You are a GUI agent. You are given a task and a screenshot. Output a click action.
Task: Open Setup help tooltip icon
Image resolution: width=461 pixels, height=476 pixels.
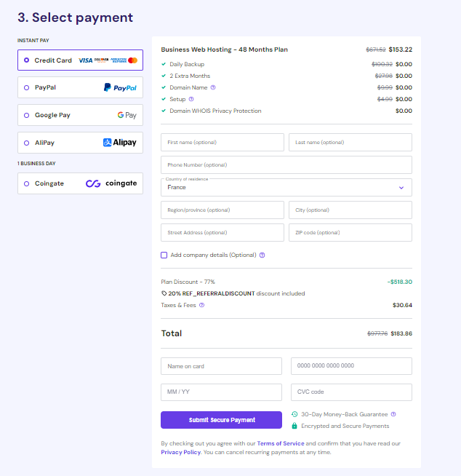click(191, 99)
